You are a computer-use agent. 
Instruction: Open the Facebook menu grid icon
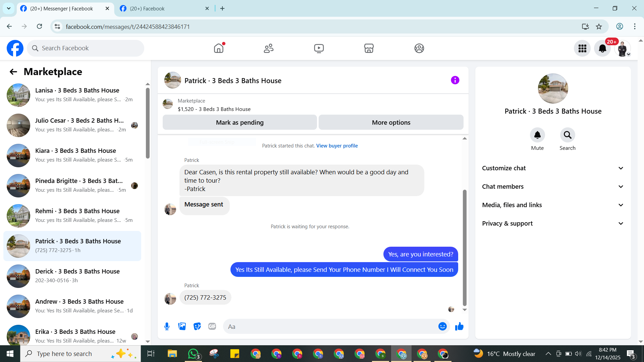click(x=582, y=49)
